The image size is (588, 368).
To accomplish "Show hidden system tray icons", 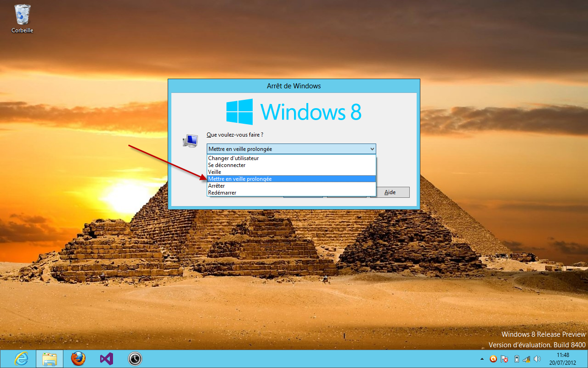I will 482,359.
